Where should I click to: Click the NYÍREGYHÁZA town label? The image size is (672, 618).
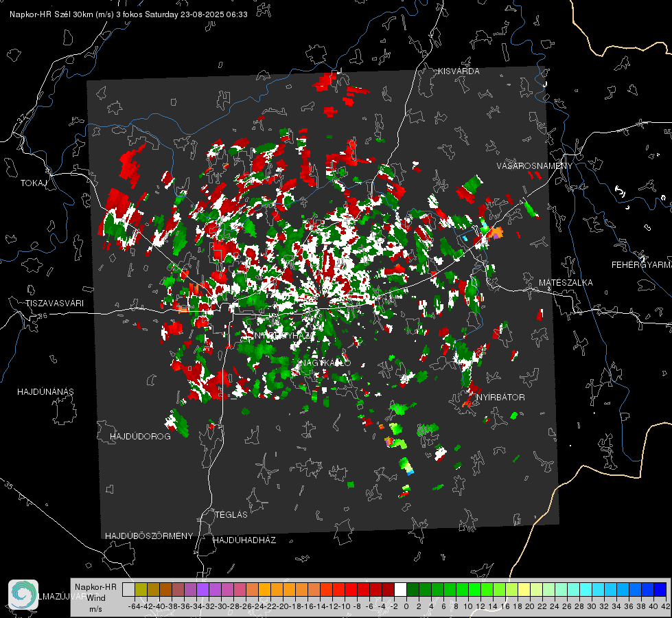285,335
